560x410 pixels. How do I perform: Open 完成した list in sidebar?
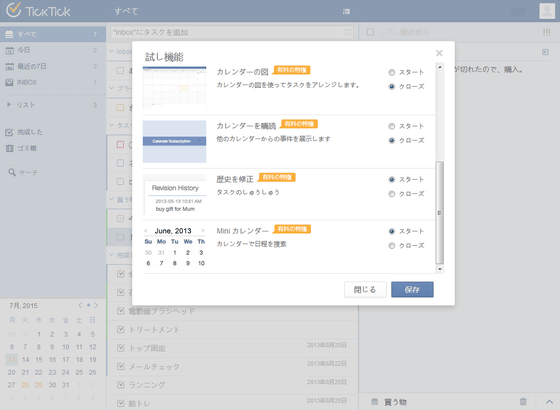click(53, 132)
